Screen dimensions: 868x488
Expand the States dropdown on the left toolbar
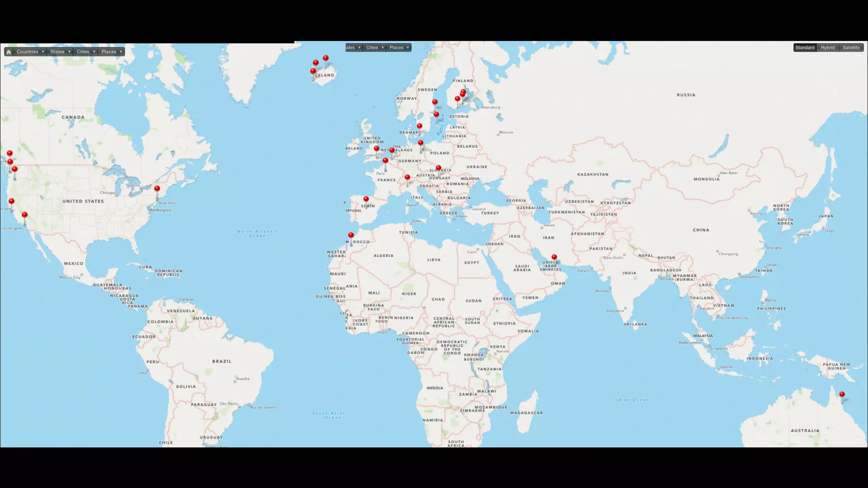click(x=60, y=52)
